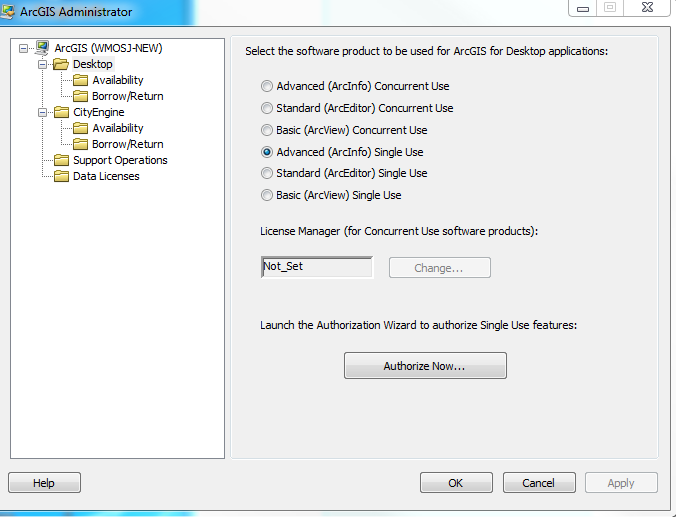Open Availability under the Desktop node
The image size is (676, 517).
point(118,80)
